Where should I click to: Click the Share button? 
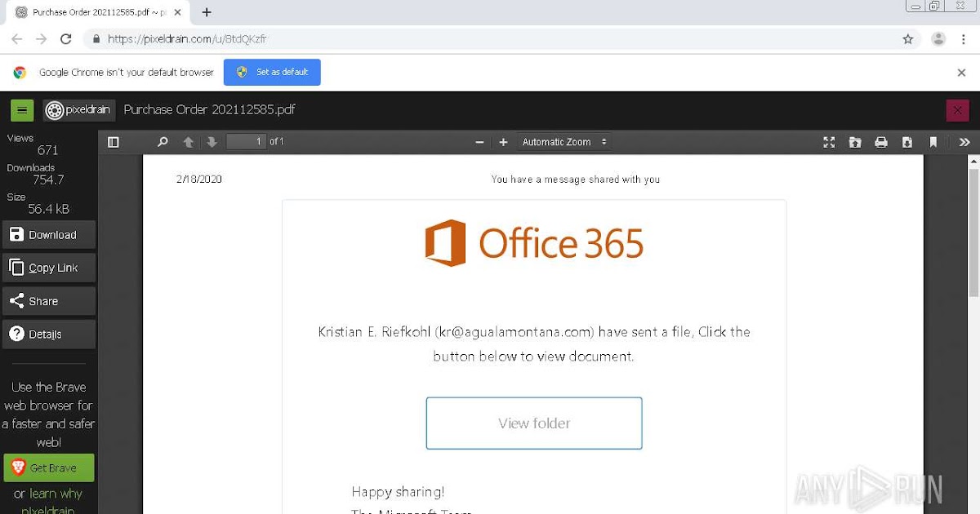pyautogui.click(x=49, y=301)
